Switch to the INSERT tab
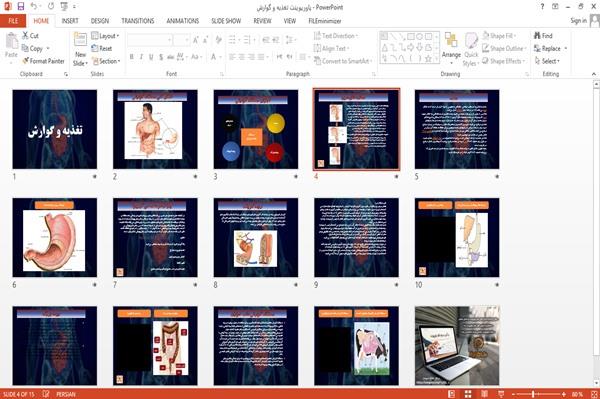Viewport: 600px width, 399px height. 70,21
